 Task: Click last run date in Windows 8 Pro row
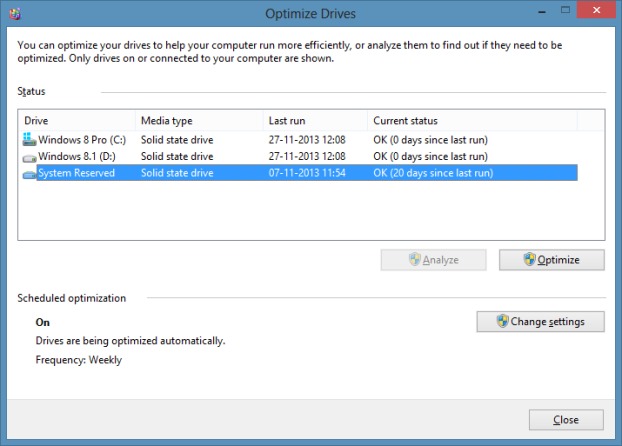tap(307, 140)
